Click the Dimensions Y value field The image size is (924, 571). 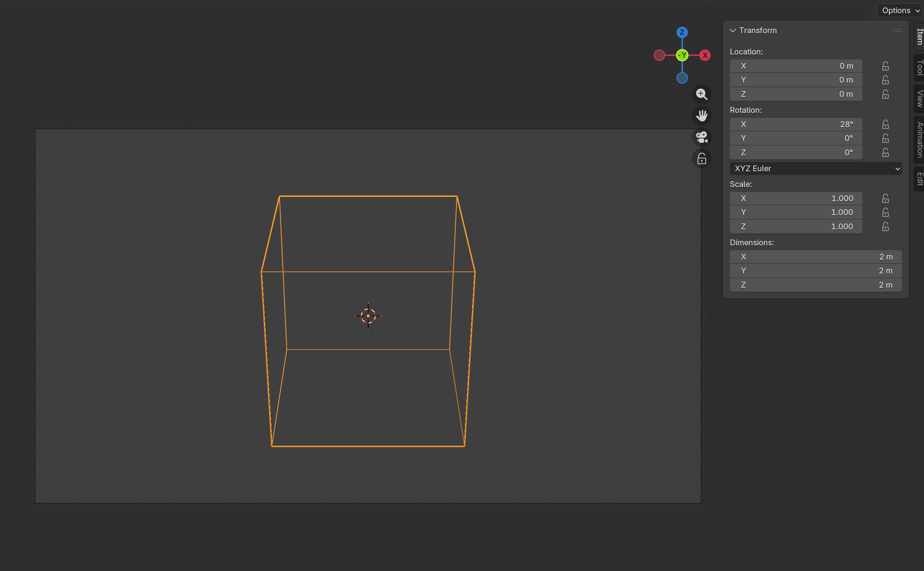click(x=815, y=271)
